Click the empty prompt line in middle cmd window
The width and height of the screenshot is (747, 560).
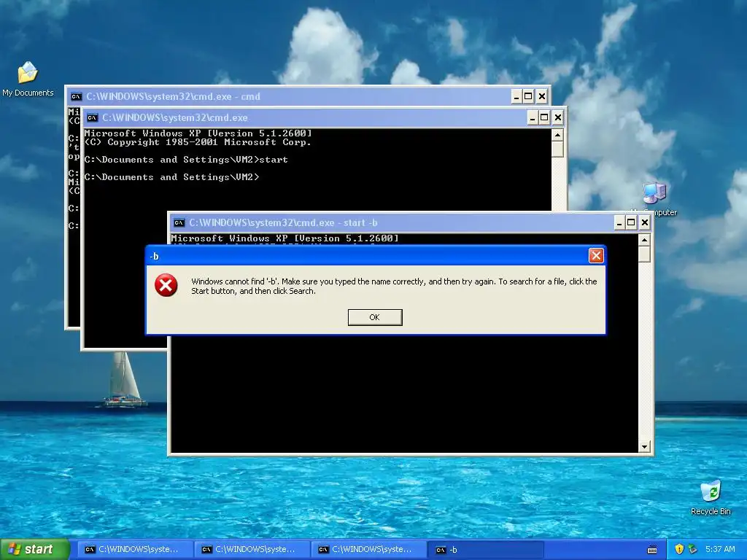172,177
